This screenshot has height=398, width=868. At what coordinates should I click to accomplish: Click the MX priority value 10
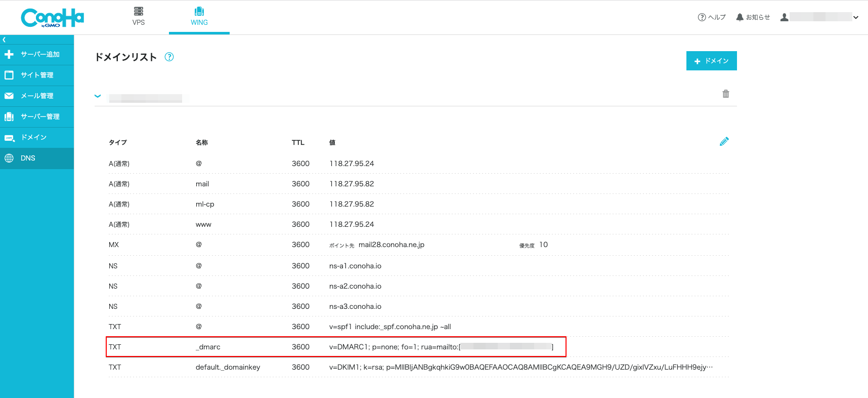[x=543, y=245]
